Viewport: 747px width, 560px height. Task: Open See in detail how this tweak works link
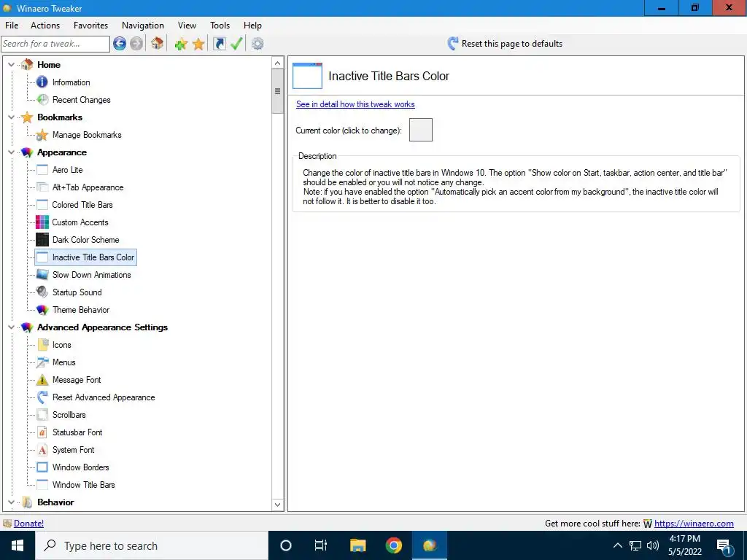pyautogui.click(x=355, y=104)
